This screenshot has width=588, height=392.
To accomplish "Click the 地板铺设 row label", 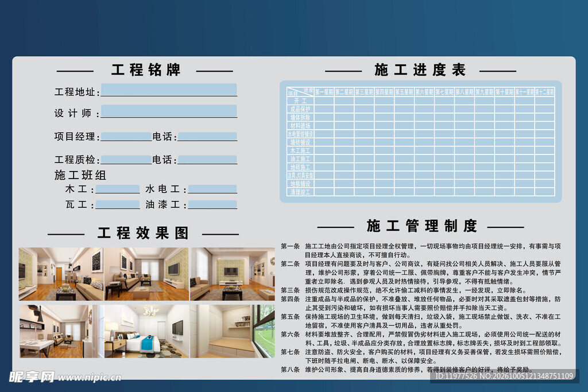I will 300,184.
